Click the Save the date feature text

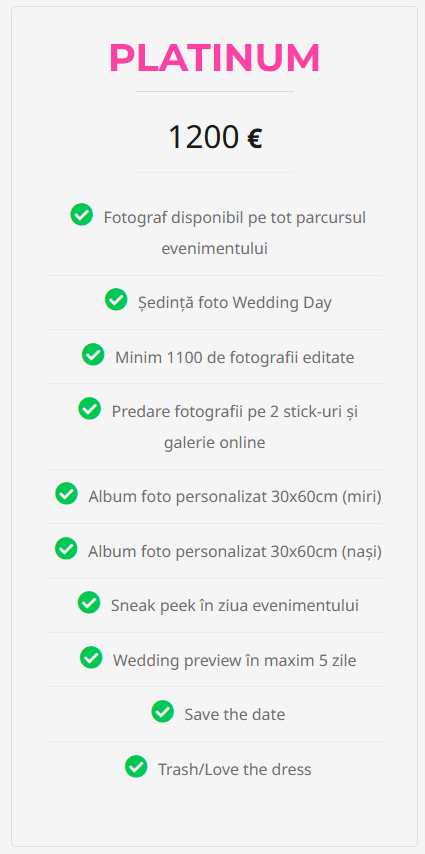[235, 714]
